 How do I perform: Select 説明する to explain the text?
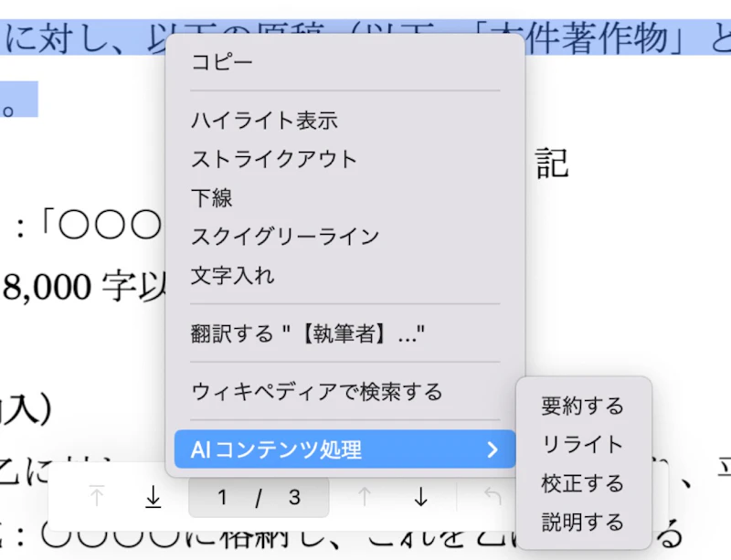pos(583,523)
